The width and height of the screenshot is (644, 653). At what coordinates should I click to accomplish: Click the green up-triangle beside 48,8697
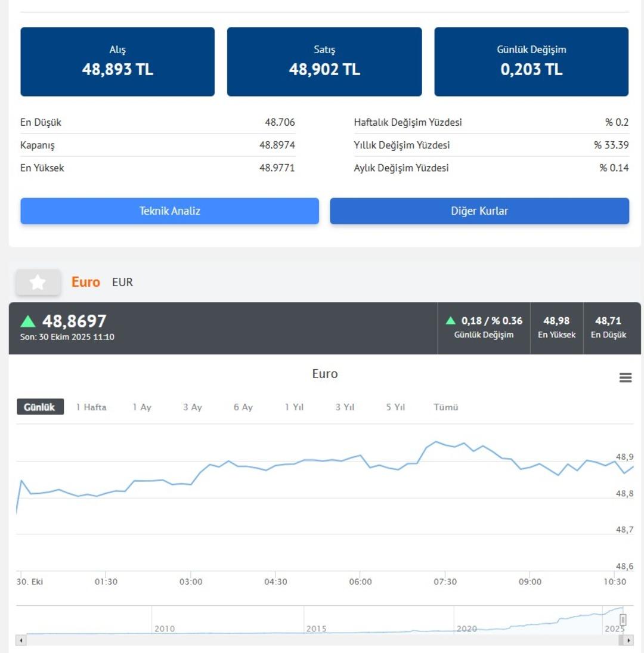(x=28, y=321)
